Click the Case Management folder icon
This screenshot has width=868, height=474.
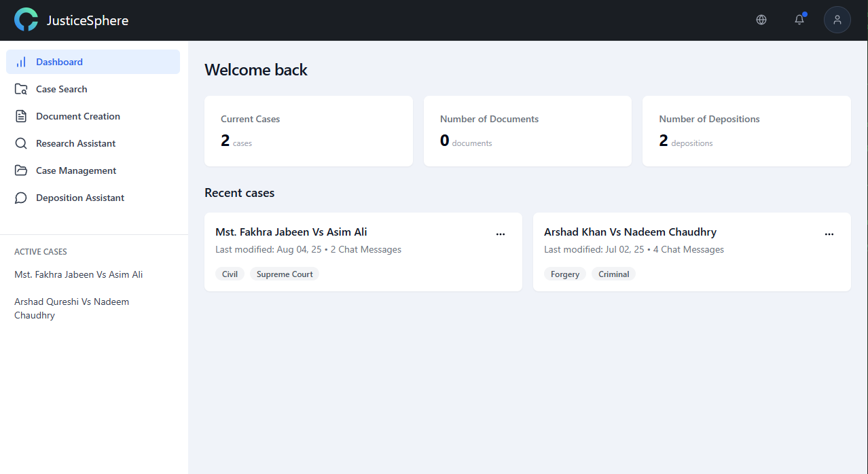(20, 170)
